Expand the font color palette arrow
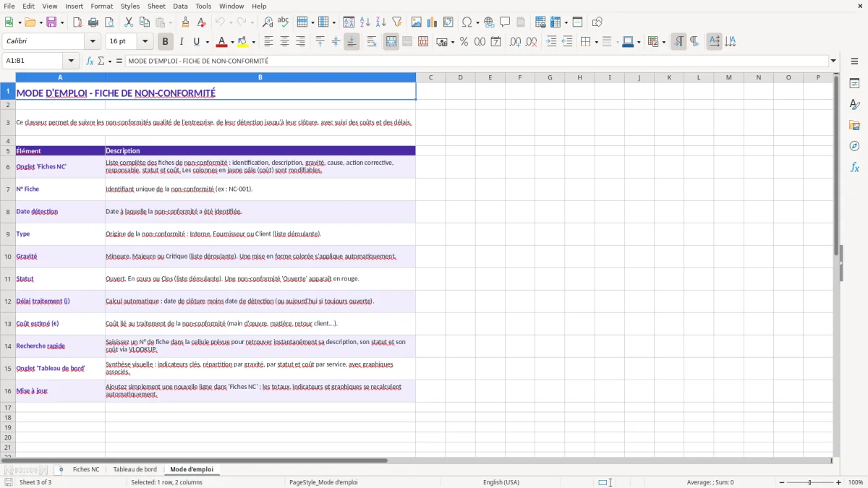Viewport: 868px width, 488px height. click(232, 42)
